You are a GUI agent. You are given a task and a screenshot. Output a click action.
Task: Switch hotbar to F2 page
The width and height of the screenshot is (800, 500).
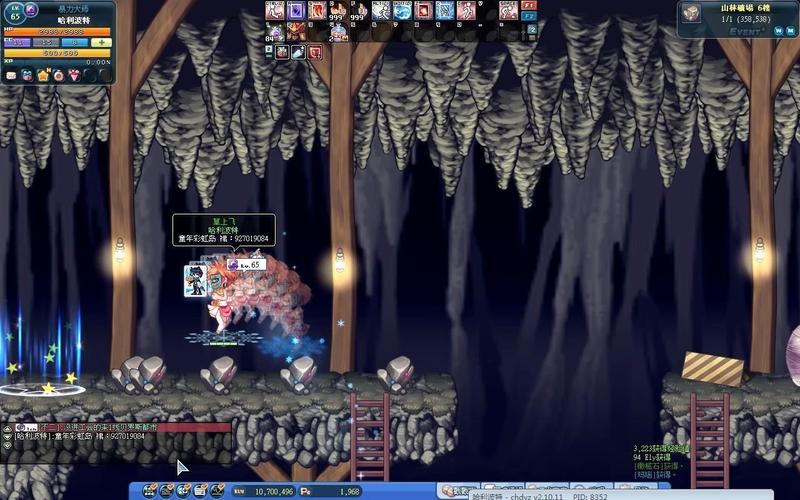point(529,17)
